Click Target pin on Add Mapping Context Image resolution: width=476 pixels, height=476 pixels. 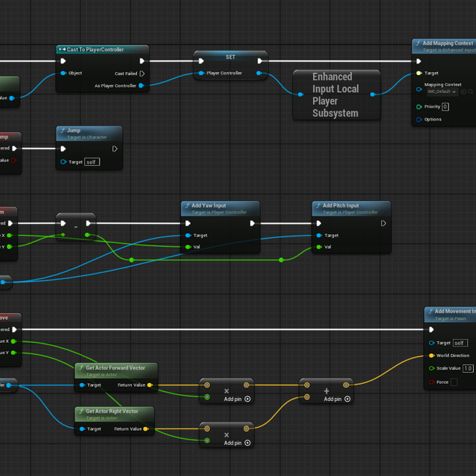(x=419, y=73)
